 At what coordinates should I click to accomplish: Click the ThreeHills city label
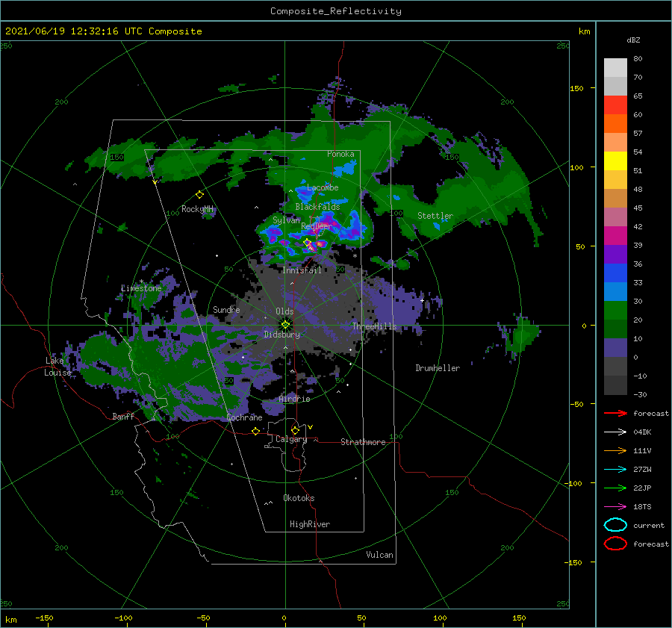click(x=374, y=326)
